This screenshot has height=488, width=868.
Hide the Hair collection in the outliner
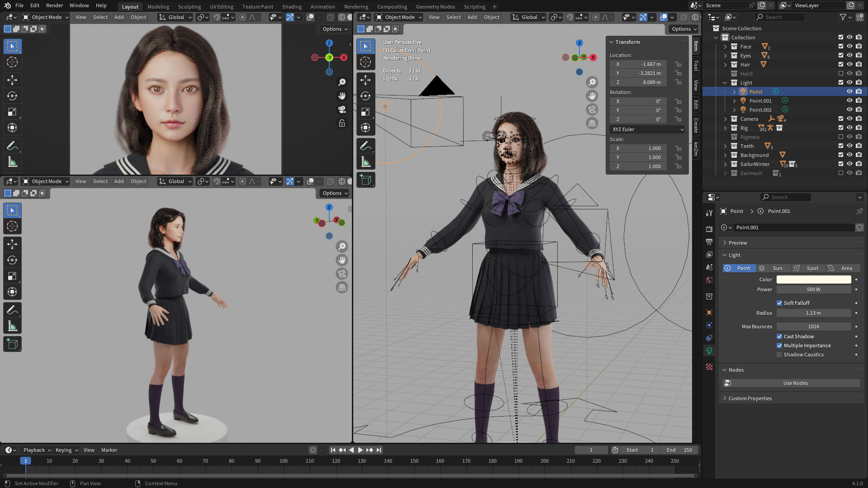pos(849,65)
